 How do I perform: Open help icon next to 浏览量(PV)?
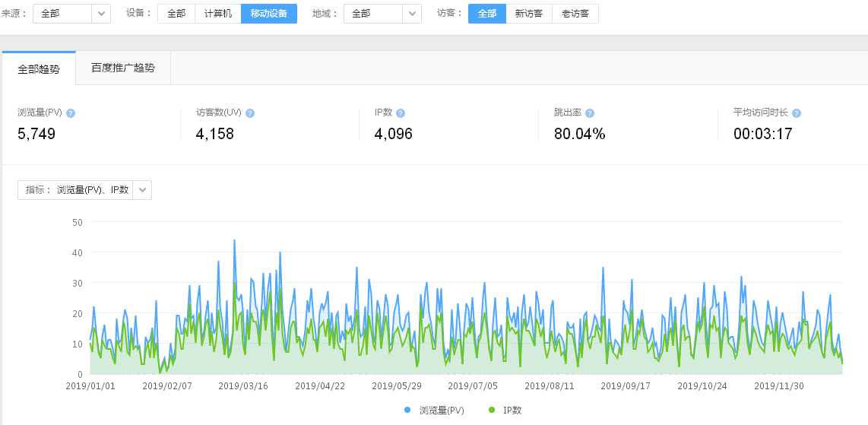coord(70,113)
